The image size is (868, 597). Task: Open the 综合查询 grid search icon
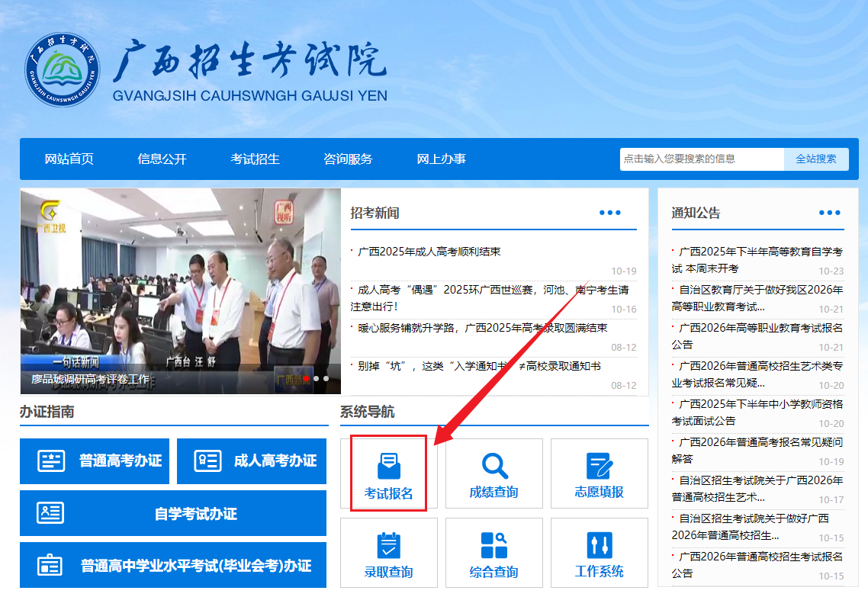click(494, 546)
